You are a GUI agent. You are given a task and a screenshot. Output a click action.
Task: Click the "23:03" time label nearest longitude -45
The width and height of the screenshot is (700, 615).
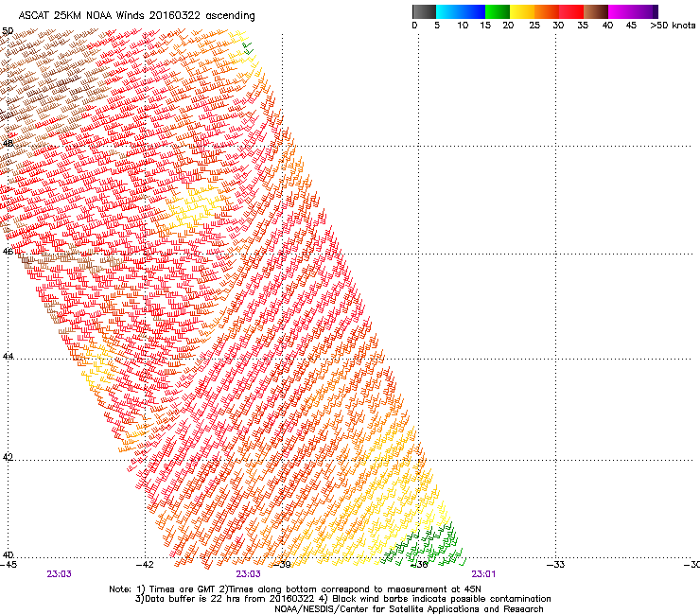(x=59, y=574)
